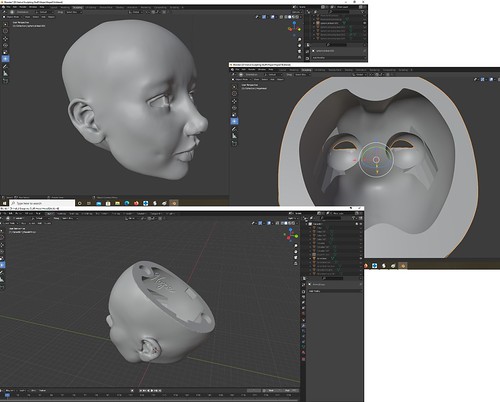
Task: Toggle eye visibility of highlighted outliner object, bottom window
Action: click(x=361, y=258)
